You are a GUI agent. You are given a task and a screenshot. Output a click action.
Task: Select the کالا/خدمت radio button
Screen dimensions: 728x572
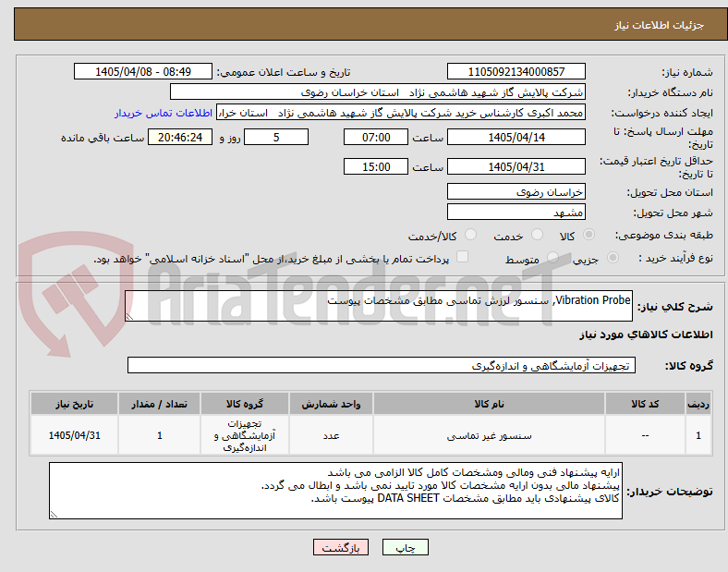[471, 235]
